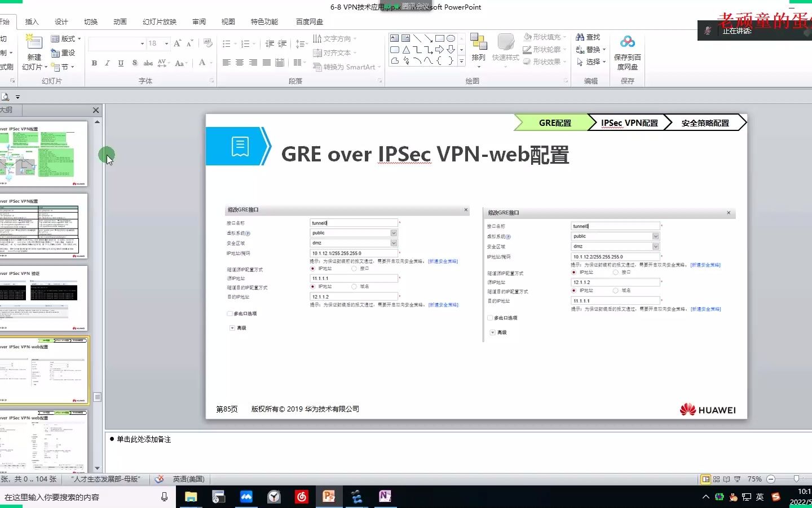
Task: Open PowerPoint from the Windows taskbar
Action: 329,497
